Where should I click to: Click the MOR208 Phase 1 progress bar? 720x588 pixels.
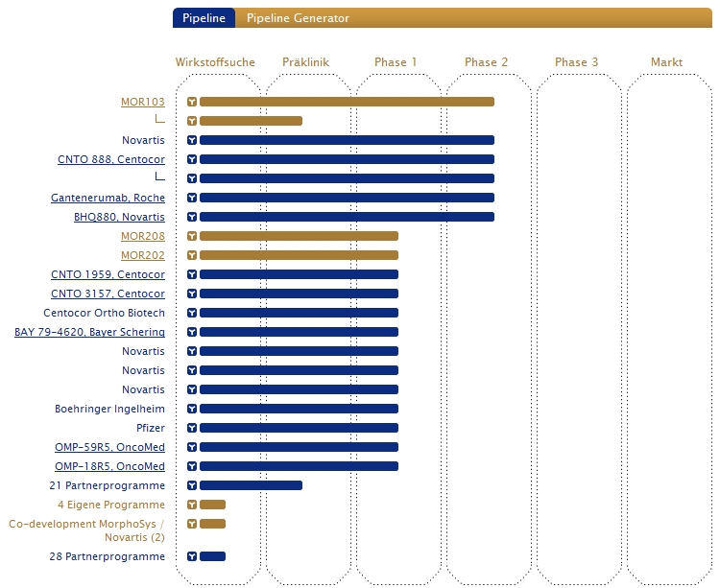coord(299,236)
